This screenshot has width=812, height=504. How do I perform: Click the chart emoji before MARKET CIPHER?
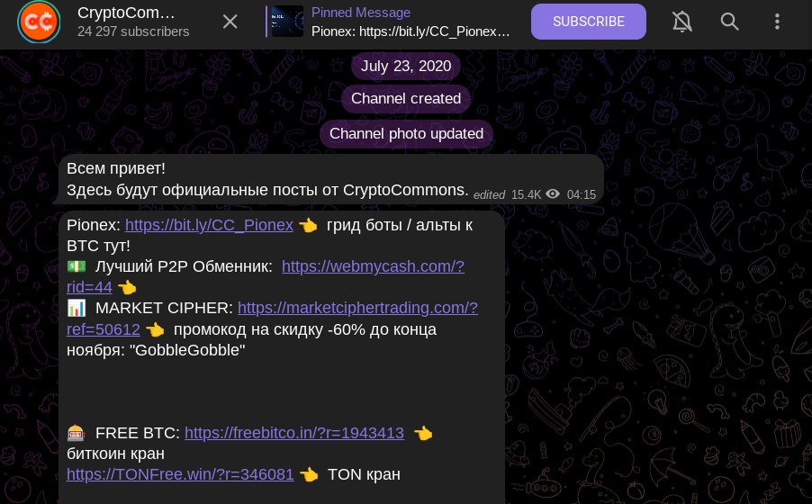point(77,309)
